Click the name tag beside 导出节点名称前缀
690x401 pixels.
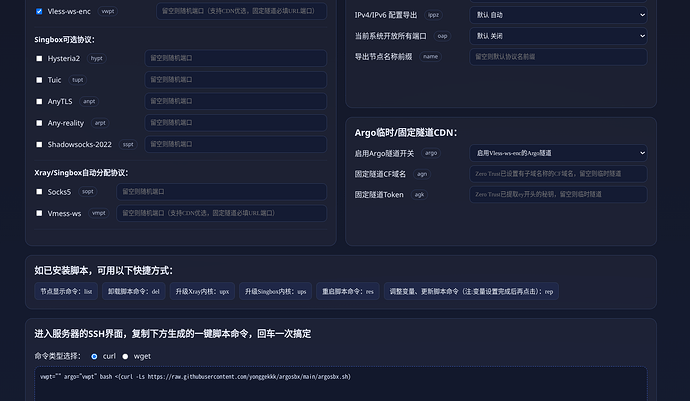(x=430, y=57)
